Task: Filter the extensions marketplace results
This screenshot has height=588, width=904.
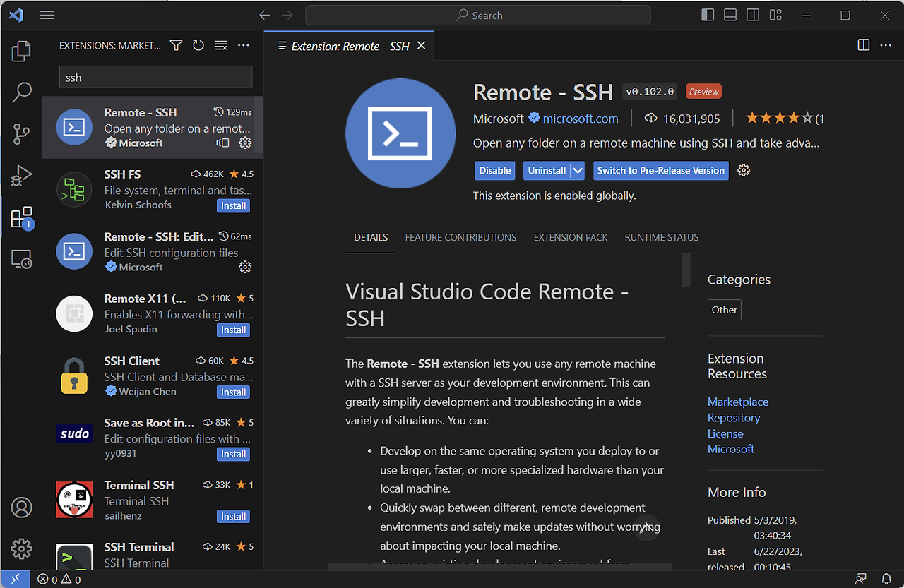Action: tap(176, 44)
